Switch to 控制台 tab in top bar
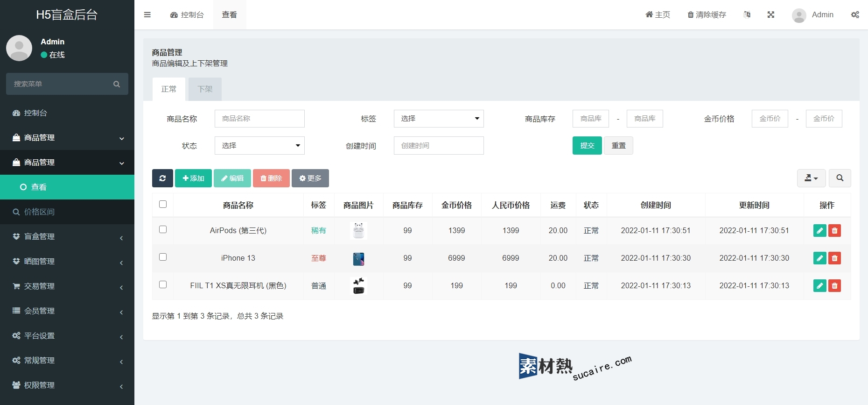The width and height of the screenshot is (868, 405). pos(187,14)
